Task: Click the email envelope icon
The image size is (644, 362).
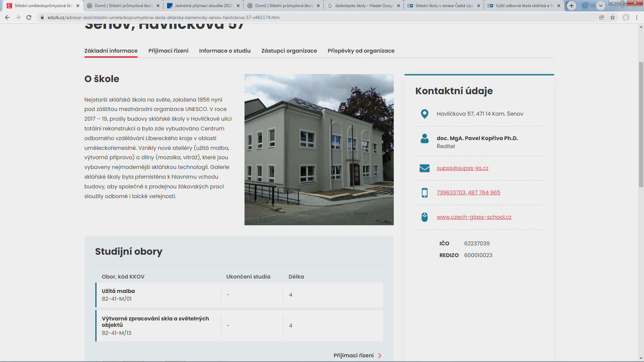Action: 425,168
